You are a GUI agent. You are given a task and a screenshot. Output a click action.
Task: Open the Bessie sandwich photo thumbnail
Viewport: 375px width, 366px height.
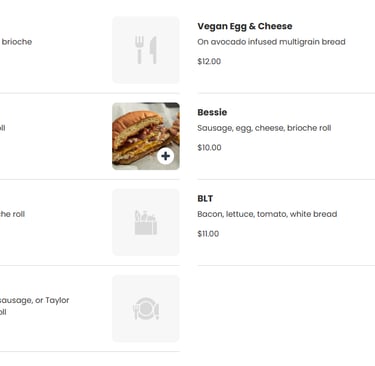pyautogui.click(x=146, y=136)
